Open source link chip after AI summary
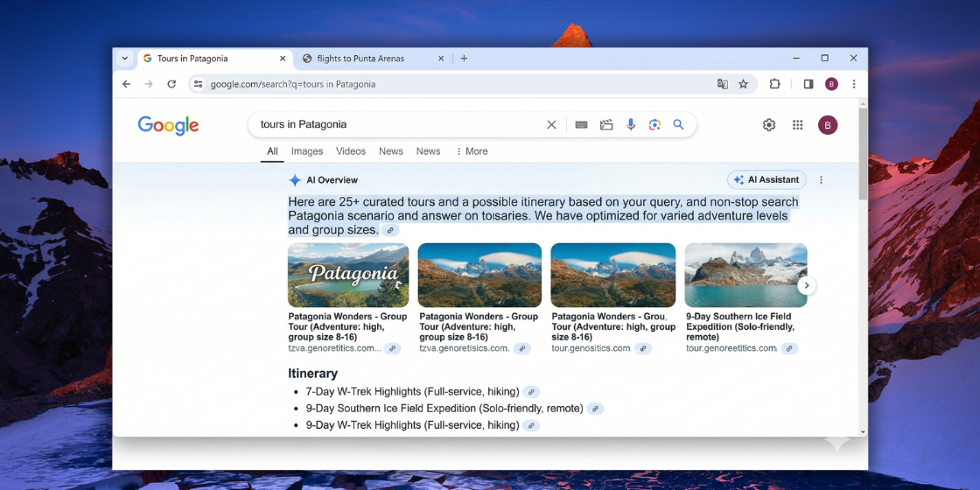 [390, 231]
